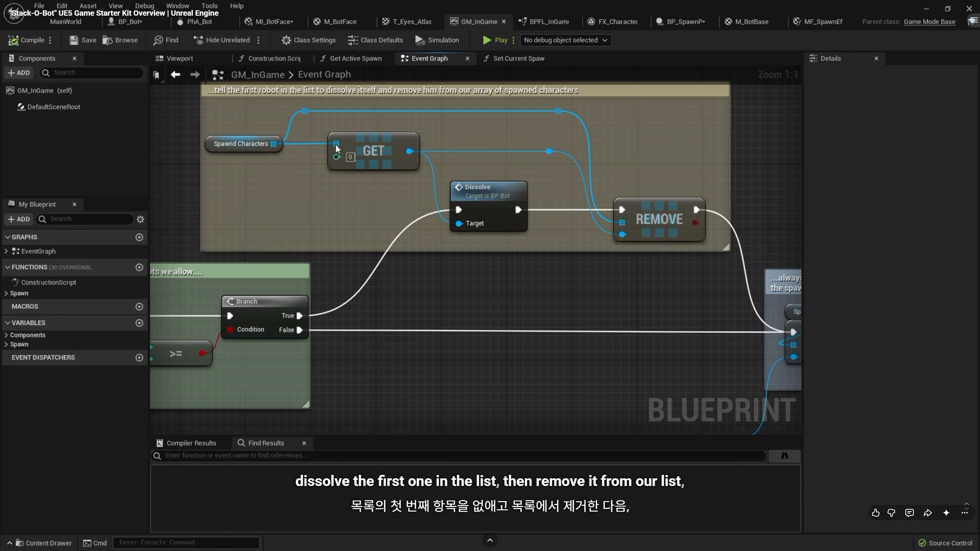Image resolution: width=980 pixels, height=551 pixels.
Task: Click GM_InGame breadcrumb
Action: (258, 75)
